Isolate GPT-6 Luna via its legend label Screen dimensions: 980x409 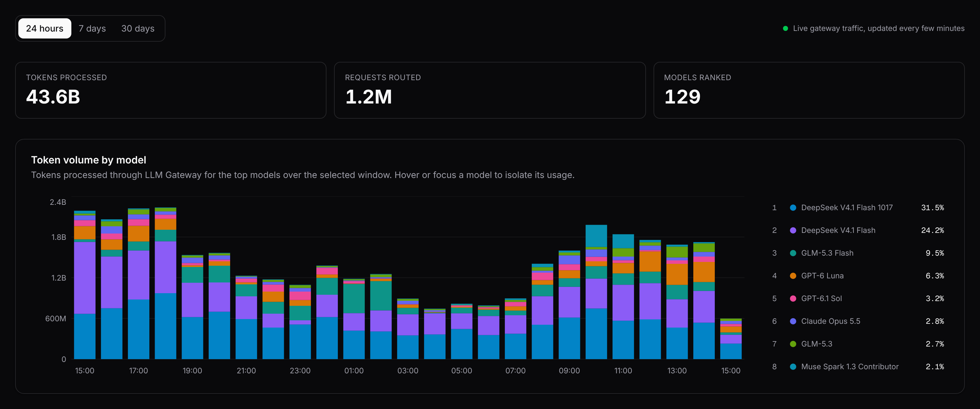(x=822, y=276)
